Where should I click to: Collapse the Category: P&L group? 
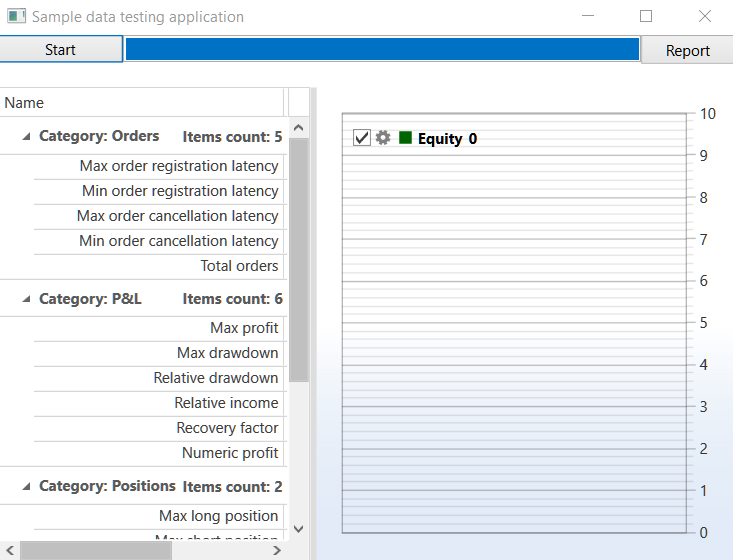(26, 299)
